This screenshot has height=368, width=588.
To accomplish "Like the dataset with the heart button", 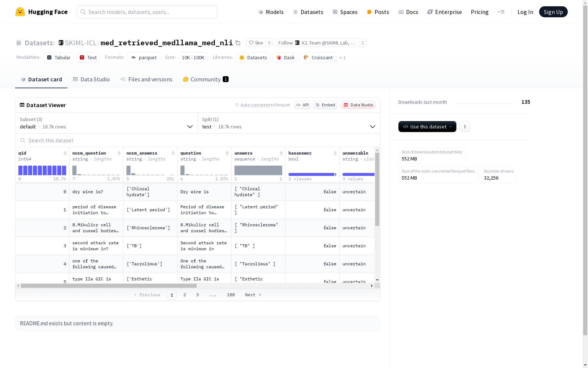I will (x=256, y=43).
